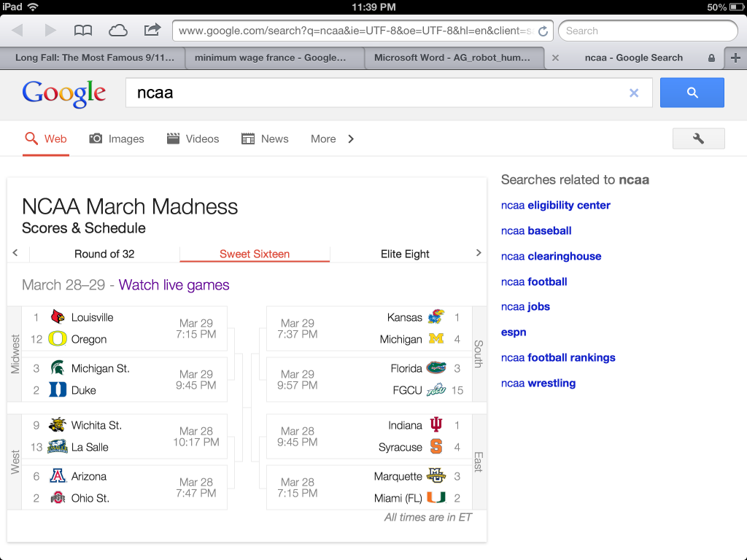The width and height of the screenshot is (747, 560).
Task: Open search tools wrench button
Action: point(698,139)
